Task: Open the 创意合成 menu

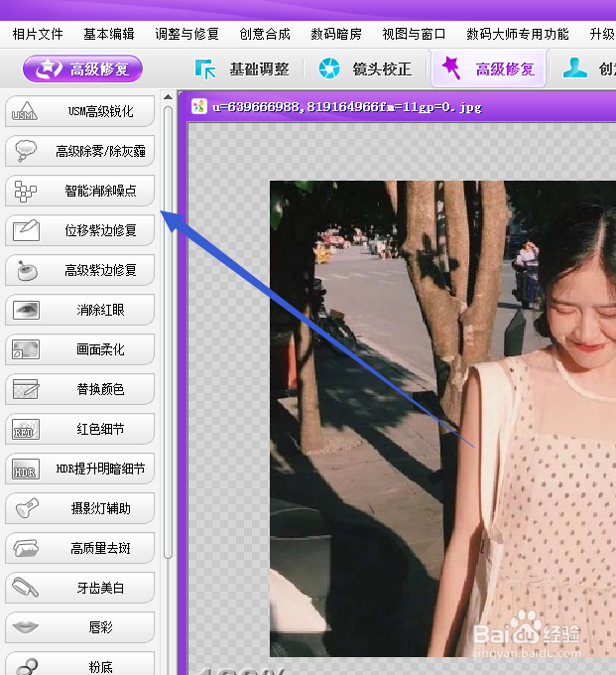Action: pos(265,34)
